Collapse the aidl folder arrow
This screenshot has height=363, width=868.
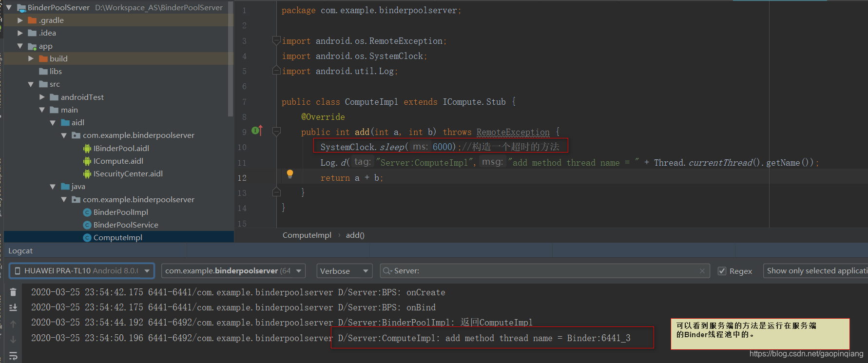point(53,123)
